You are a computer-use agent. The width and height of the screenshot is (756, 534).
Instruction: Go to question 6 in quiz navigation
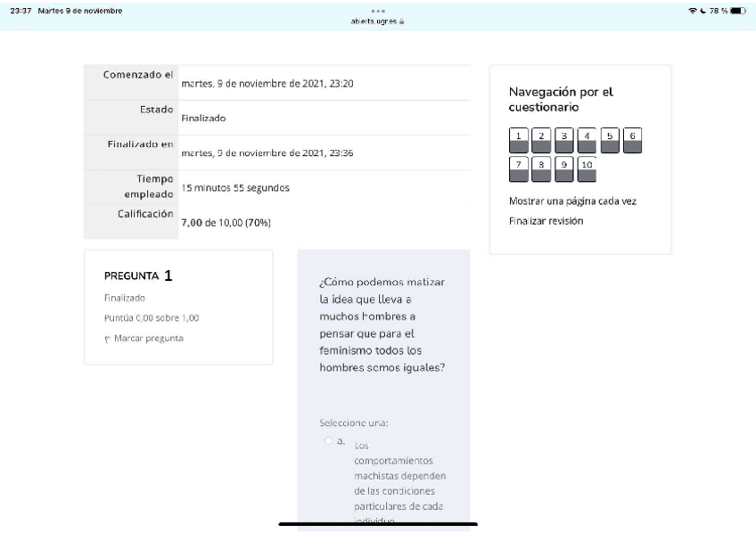pyautogui.click(x=632, y=141)
